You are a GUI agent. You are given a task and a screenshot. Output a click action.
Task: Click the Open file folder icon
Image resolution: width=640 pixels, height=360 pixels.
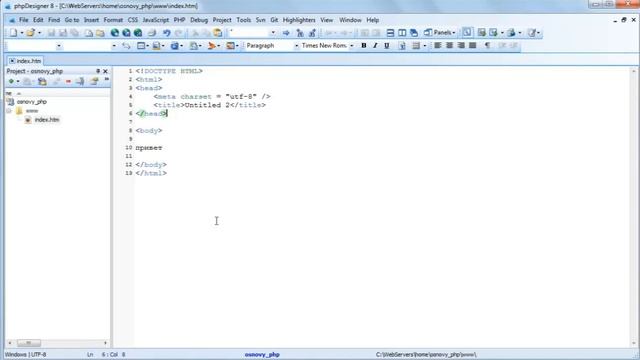[30, 33]
